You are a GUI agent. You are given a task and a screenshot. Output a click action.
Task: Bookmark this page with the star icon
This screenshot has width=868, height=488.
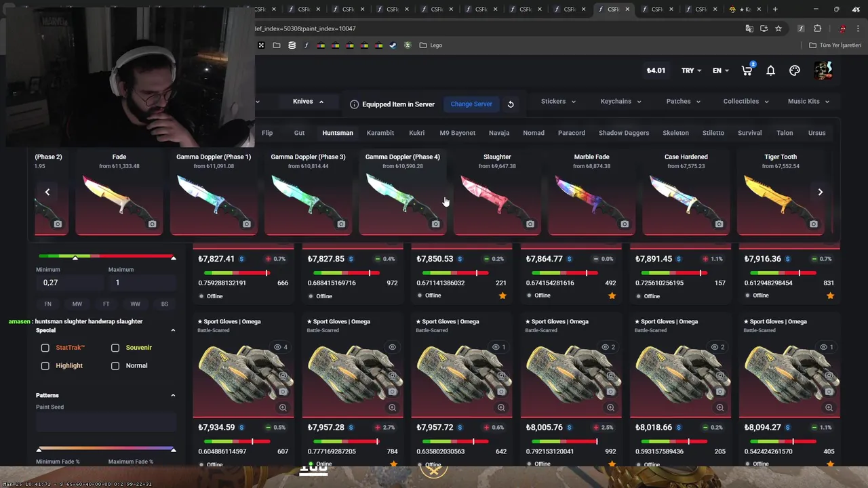[x=778, y=28]
